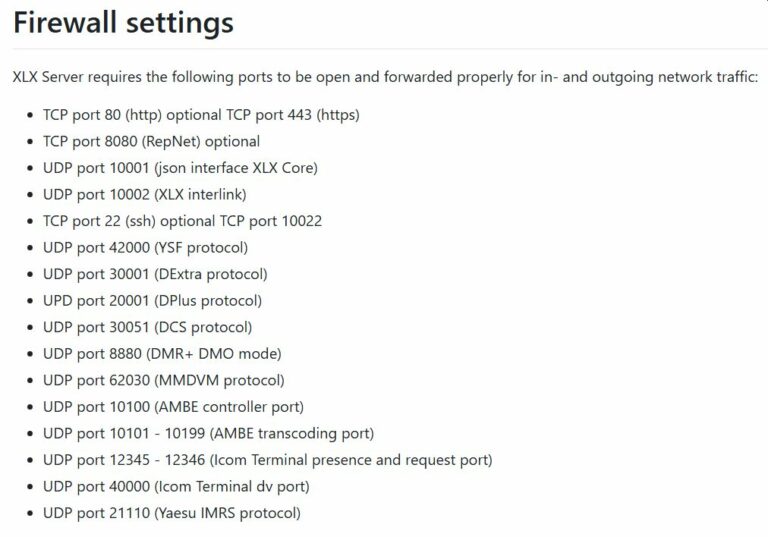Click the text 'optional TCP port 443 (https)'
Viewport: 768px width, 537px height.
point(263,115)
